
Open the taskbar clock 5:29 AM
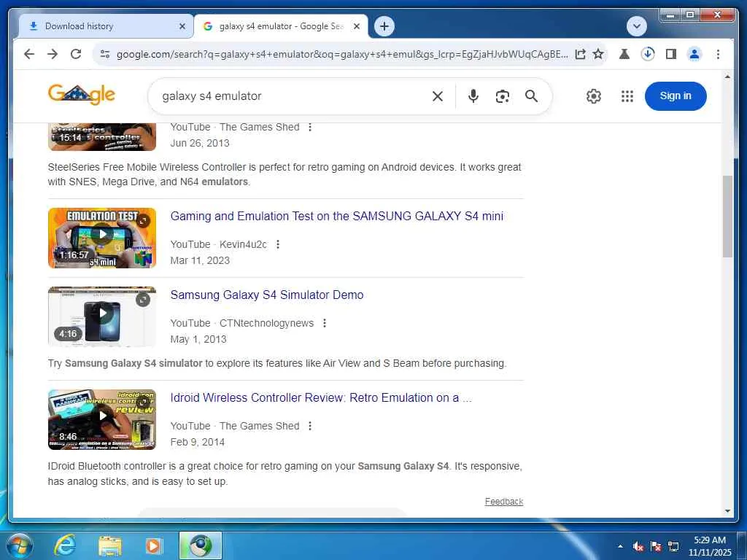tap(709, 546)
